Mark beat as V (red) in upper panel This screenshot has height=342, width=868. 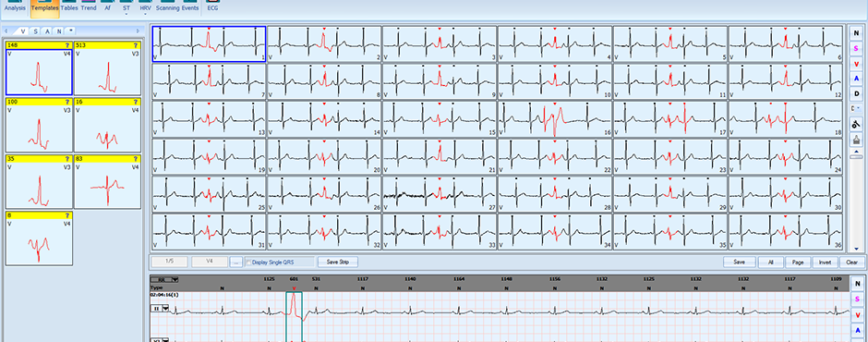(x=856, y=64)
